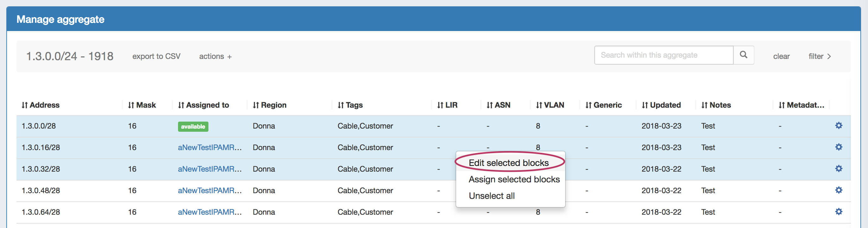Open gear settings for 1.3.0.32/28 row
Screen dimensions: 868x228
point(838,169)
